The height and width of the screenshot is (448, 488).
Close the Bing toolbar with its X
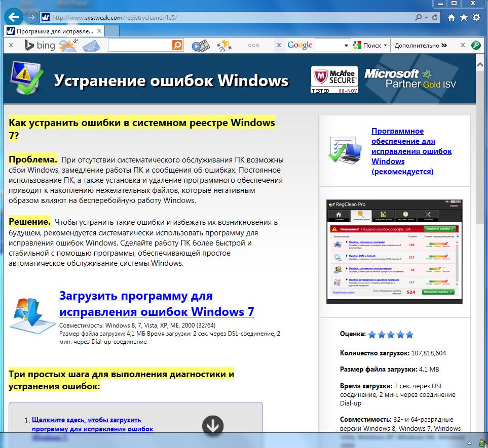point(11,45)
